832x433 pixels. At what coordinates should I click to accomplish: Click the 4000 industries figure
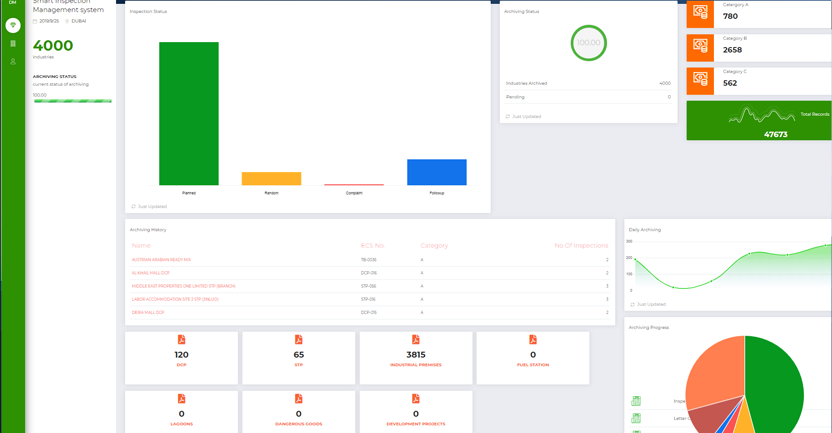[53, 46]
